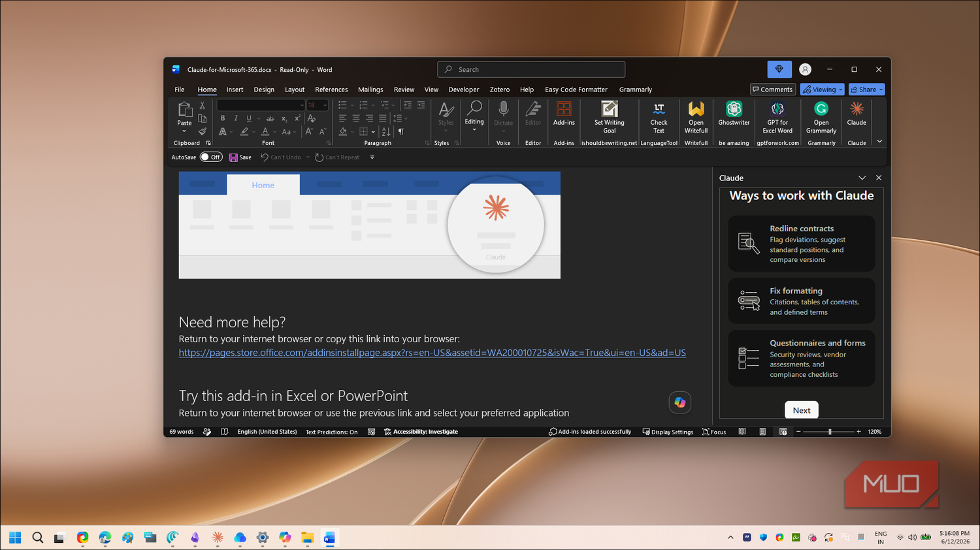Set a Writing Goal with ishouldbewriting.net
Image resolution: width=980 pixels, height=550 pixels.
(x=609, y=118)
